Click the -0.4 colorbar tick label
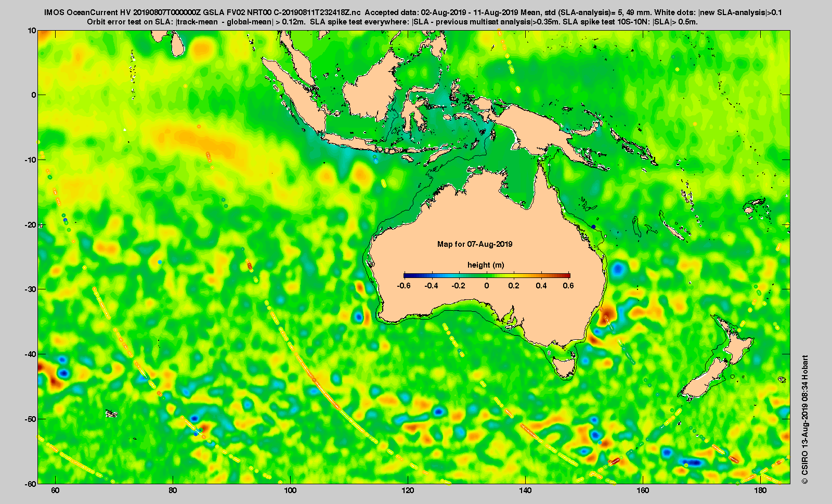The height and width of the screenshot is (504, 832). (431, 286)
